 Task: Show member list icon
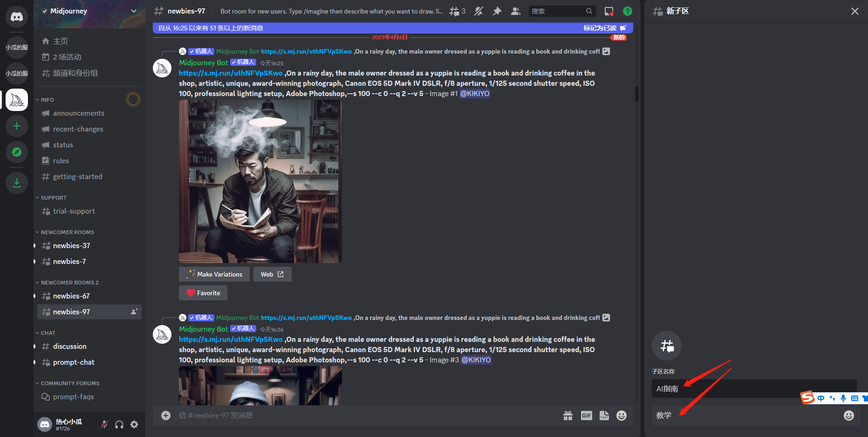(515, 11)
